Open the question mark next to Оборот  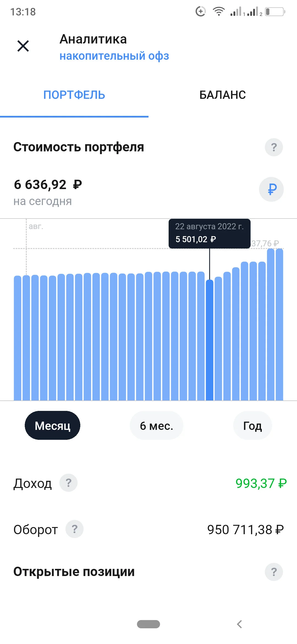point(75,529)
